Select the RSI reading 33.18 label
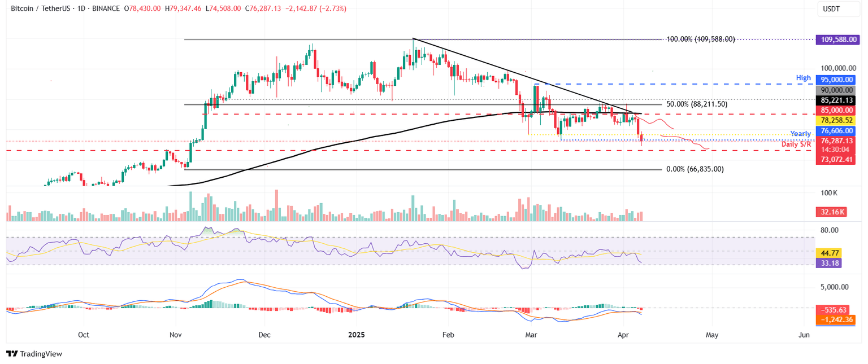Viewport: 868px width, 364px height. pos(828,264)
